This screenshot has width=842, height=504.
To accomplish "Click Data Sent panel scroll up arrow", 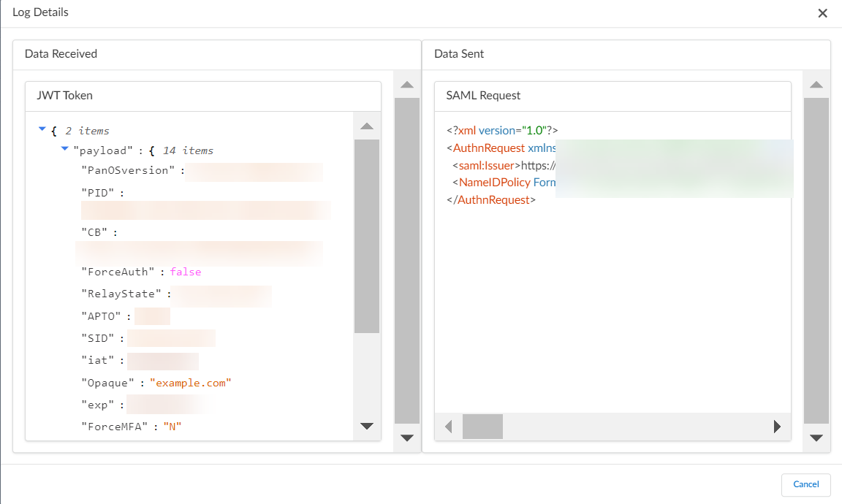I will click(816, 85).
